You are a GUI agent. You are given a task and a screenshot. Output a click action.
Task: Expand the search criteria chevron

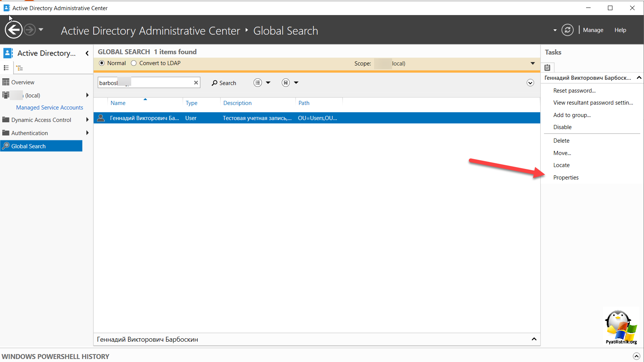pyautogui.click(x=530, y=83)
